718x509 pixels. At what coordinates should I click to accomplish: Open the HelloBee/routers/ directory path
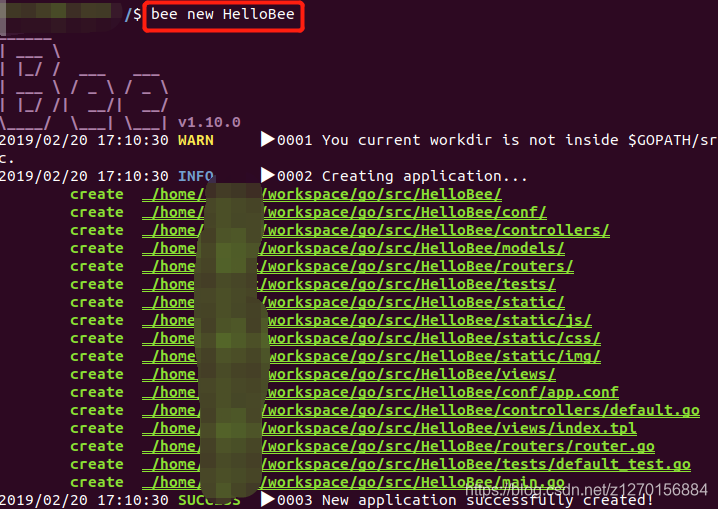point(358,266)
